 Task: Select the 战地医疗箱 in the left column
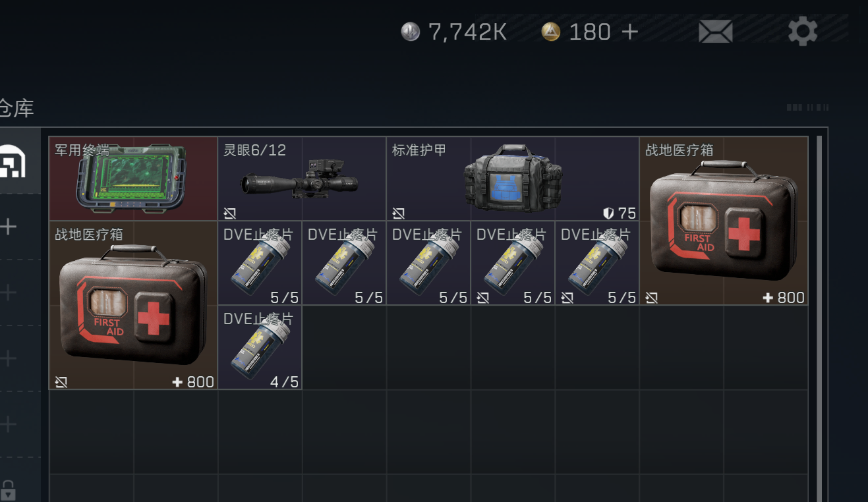point(134,305)
